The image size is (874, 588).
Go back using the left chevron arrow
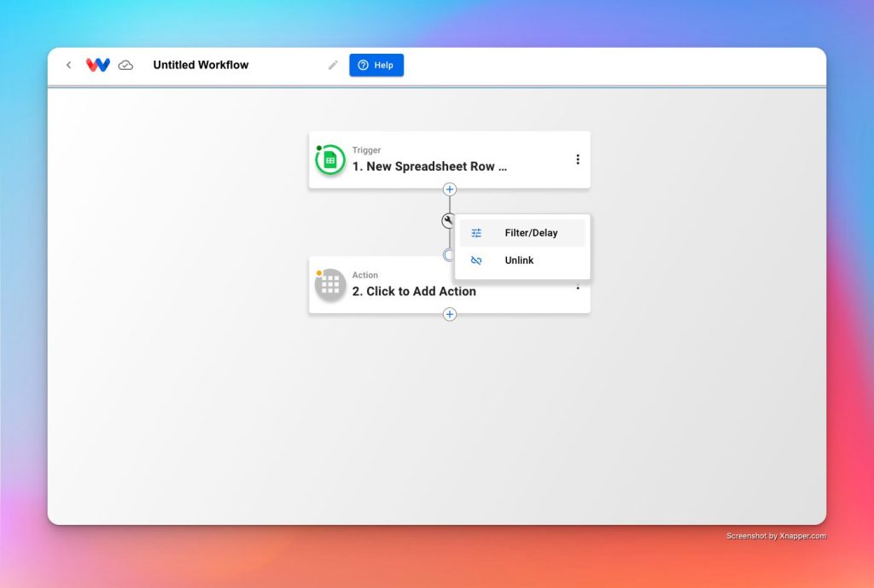(x=68, y=65)
